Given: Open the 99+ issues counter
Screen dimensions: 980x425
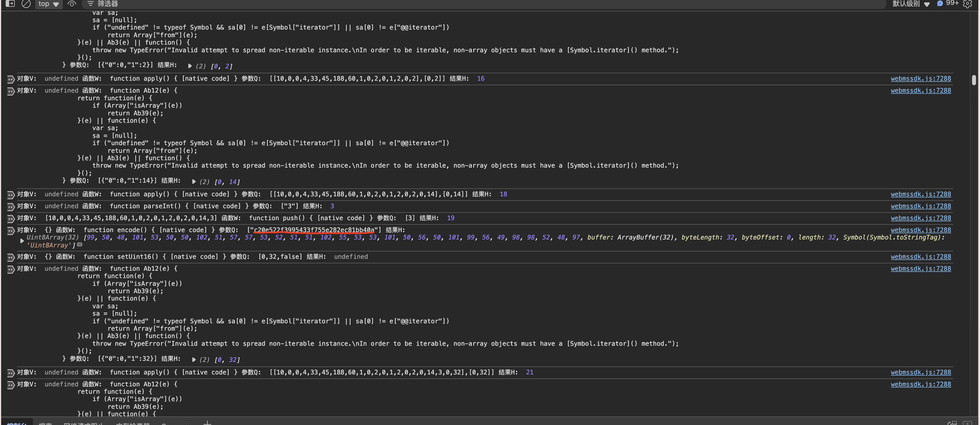Looking at the screenshot, I should pyautogui.click(x=947, y=3).
